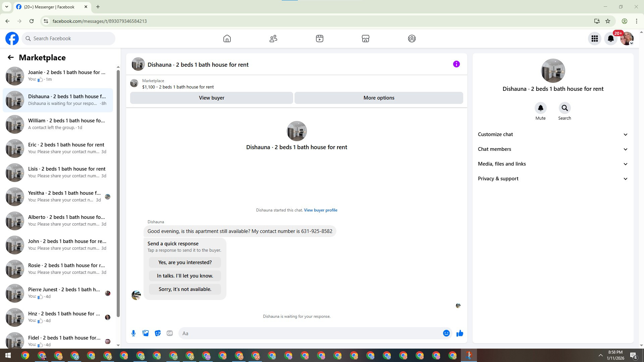Click the More options button
This screenshot has width=644, height=362.
pos(379,98)
